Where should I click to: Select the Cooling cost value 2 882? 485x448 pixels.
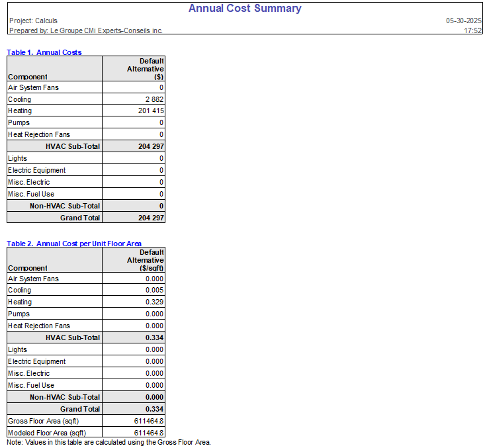coord(152,99)
